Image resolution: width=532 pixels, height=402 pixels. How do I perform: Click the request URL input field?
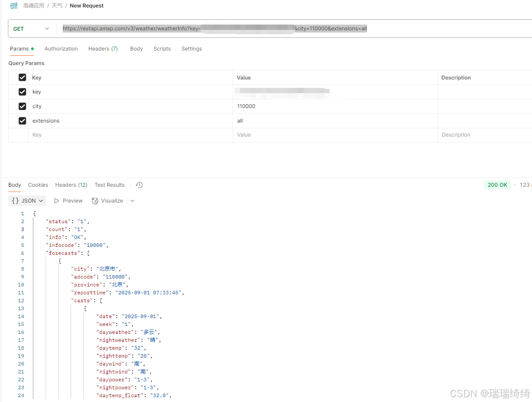coord(295,29)
